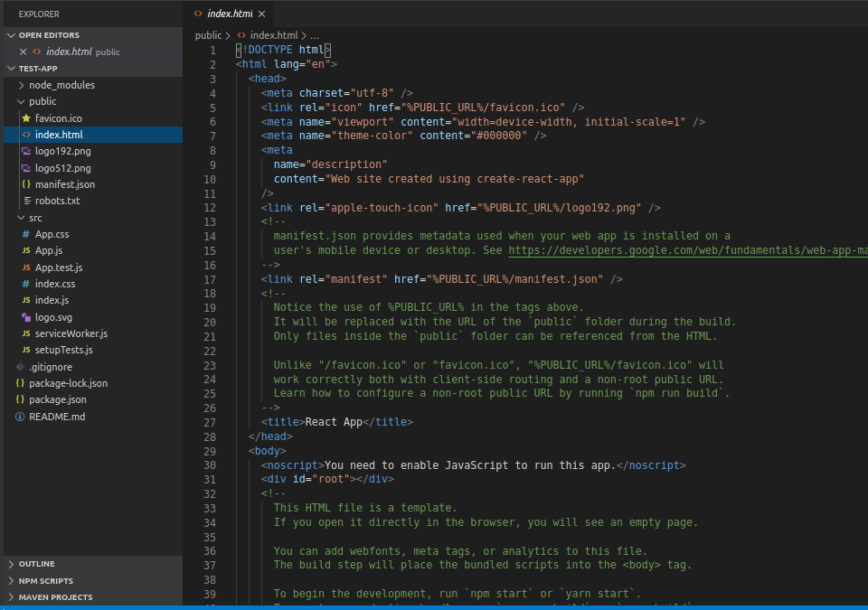Collapse the TEST-APP project section

click(11, 68)
